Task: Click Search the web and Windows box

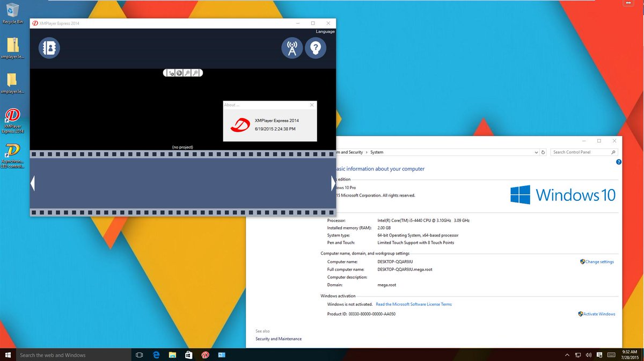Action: pos(73,355)
